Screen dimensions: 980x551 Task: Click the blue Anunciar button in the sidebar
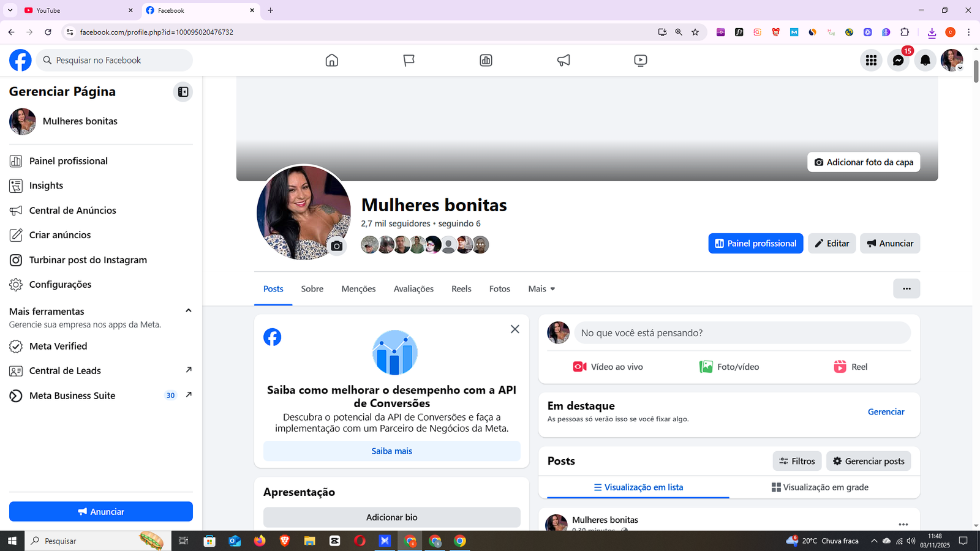click(x=101, y=511)
